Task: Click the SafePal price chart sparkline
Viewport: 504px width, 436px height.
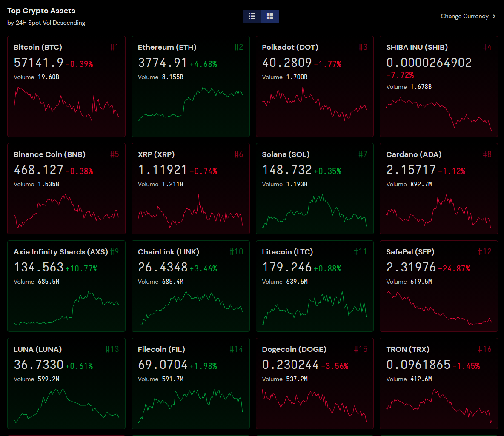Action: (x=439, y=308)
